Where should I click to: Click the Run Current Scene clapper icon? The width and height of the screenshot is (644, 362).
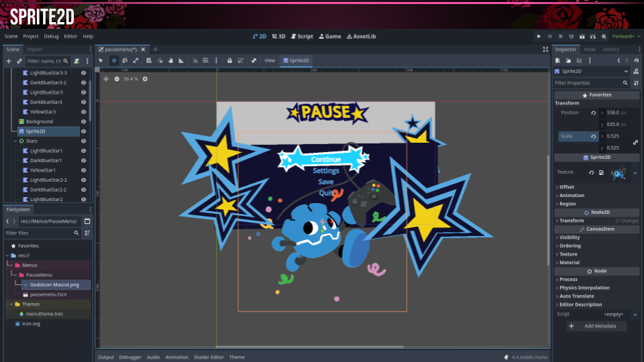(582, 36)
